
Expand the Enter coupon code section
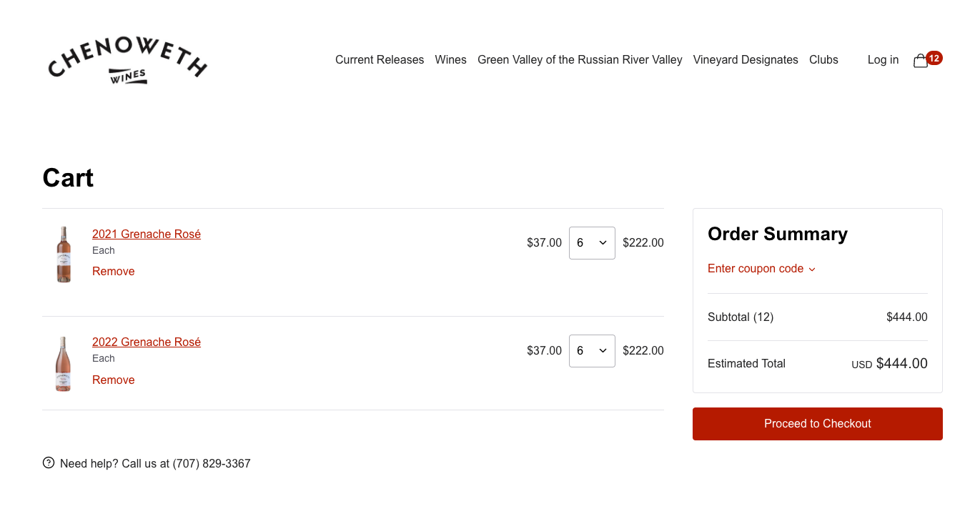click(761, 269)
